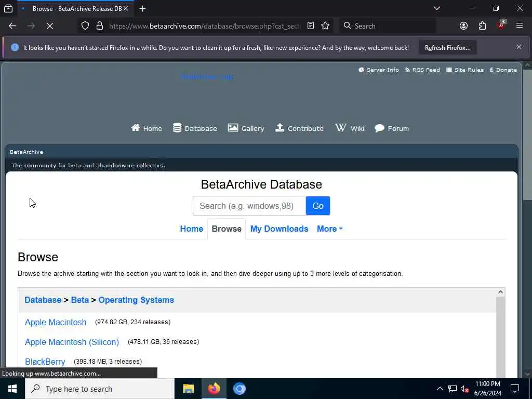Screen dimensions: 532x399
Task: Open the notification center icon
Action: [515, 389]
